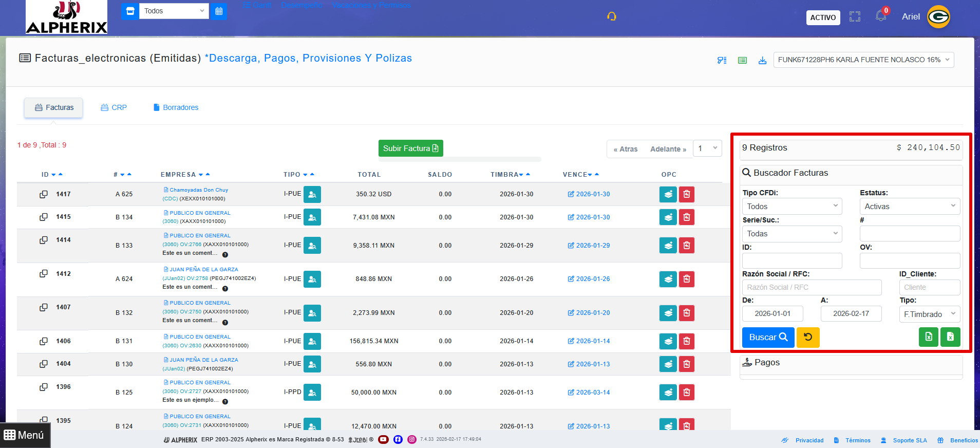The height and width of the screenshot is (448, 980).
Task: Click the calendar icon in top bar
Action: (x=219, y=11)
